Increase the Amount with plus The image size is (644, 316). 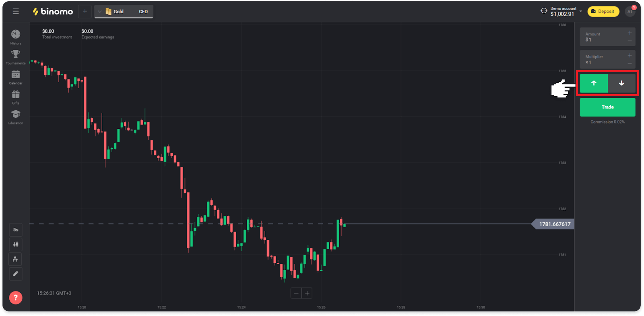click(x=630, y=33)
